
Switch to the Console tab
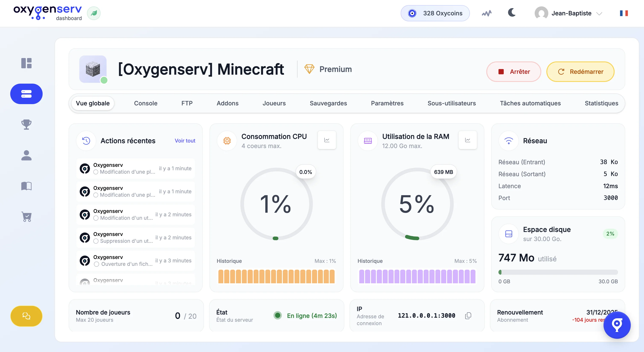click(146, 103)
